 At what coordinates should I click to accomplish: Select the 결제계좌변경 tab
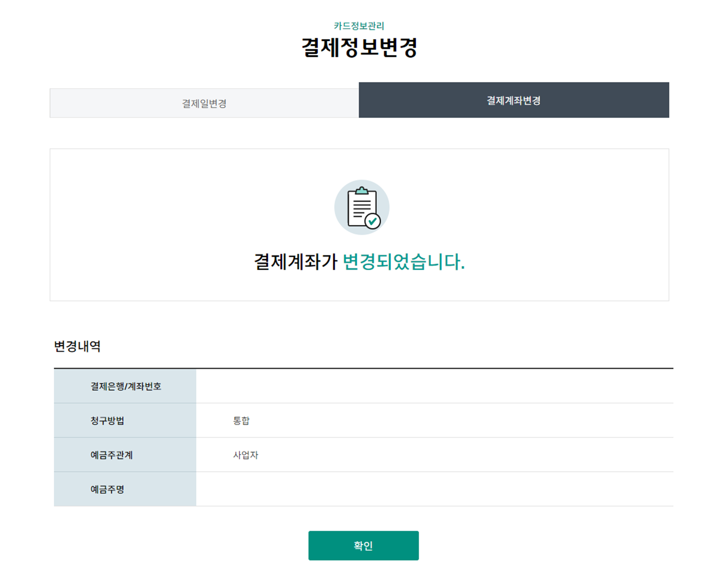[x=514, y=100]
